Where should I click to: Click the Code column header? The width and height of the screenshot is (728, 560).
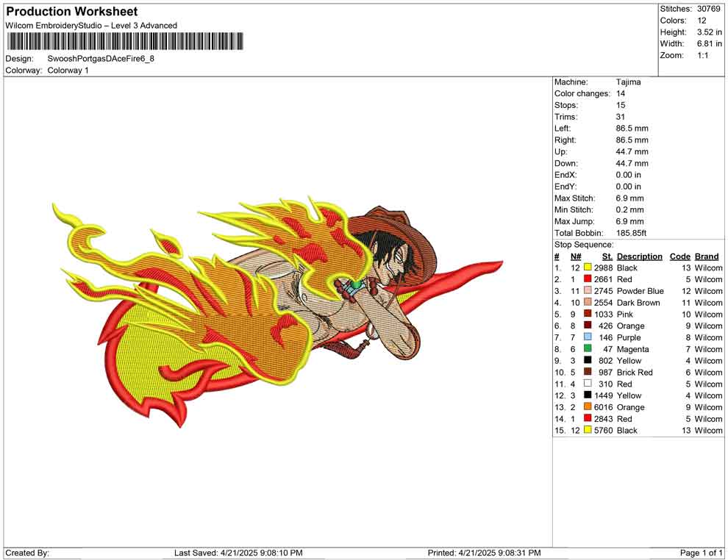tap(680, 256)
